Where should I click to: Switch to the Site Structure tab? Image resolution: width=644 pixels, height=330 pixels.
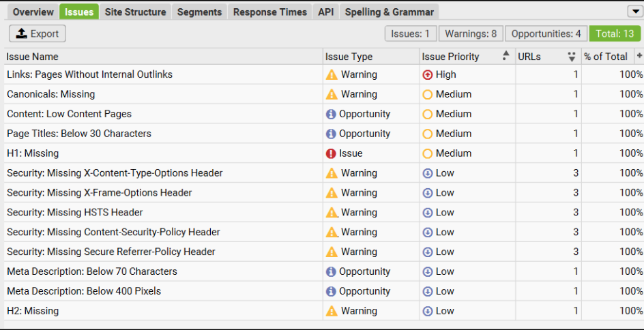(x=135, y=12)
